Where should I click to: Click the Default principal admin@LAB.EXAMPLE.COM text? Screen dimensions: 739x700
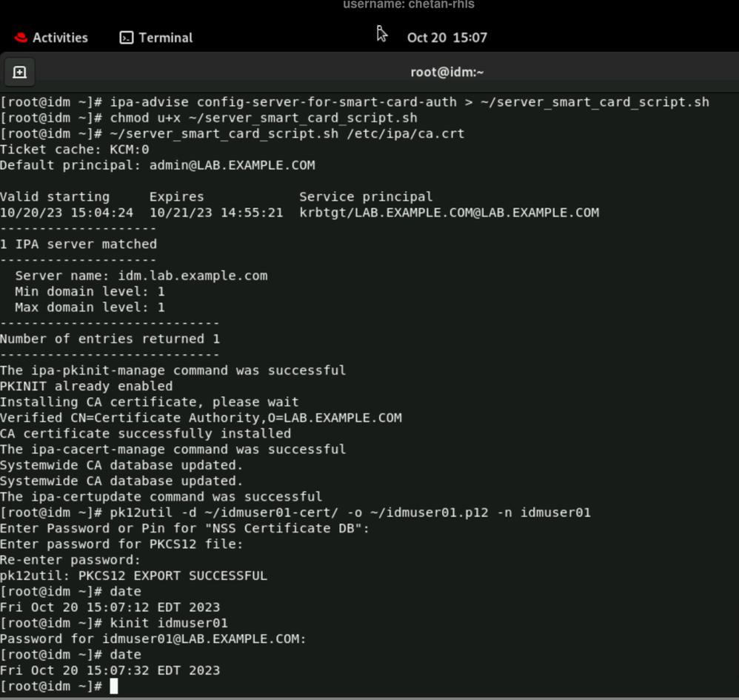coord(157,165)
